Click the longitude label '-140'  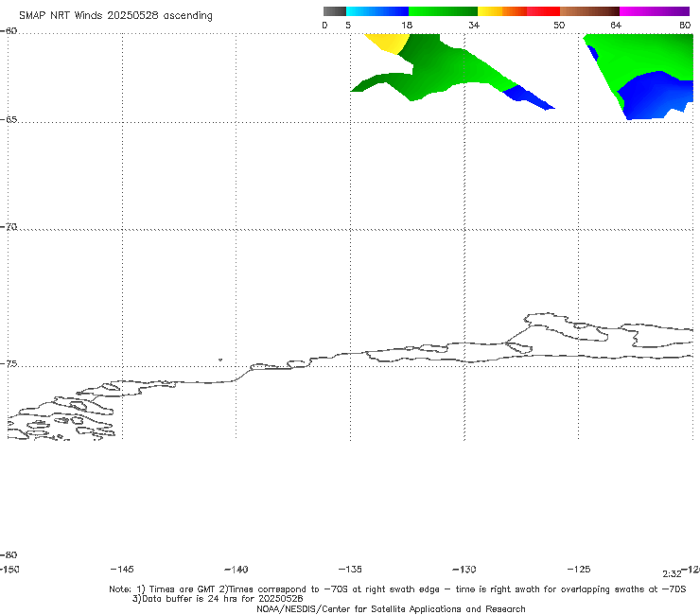[x=236, y=570]
